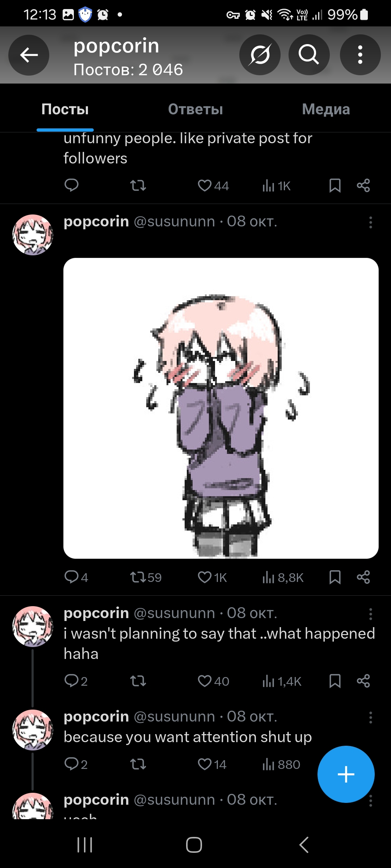
Task: Compose new post with blue plus button
Action: click(346, 774)
